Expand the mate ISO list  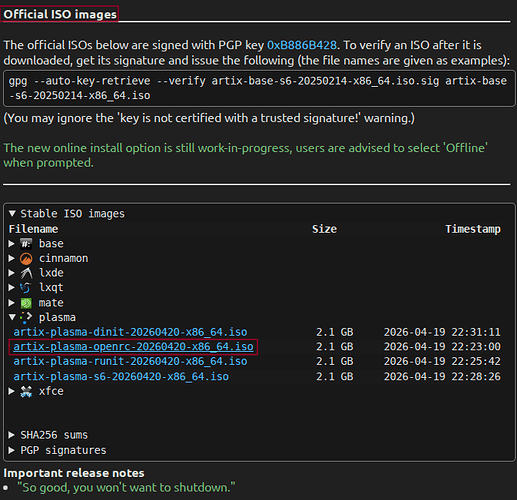pyautogui.click(x=12, y=303)
